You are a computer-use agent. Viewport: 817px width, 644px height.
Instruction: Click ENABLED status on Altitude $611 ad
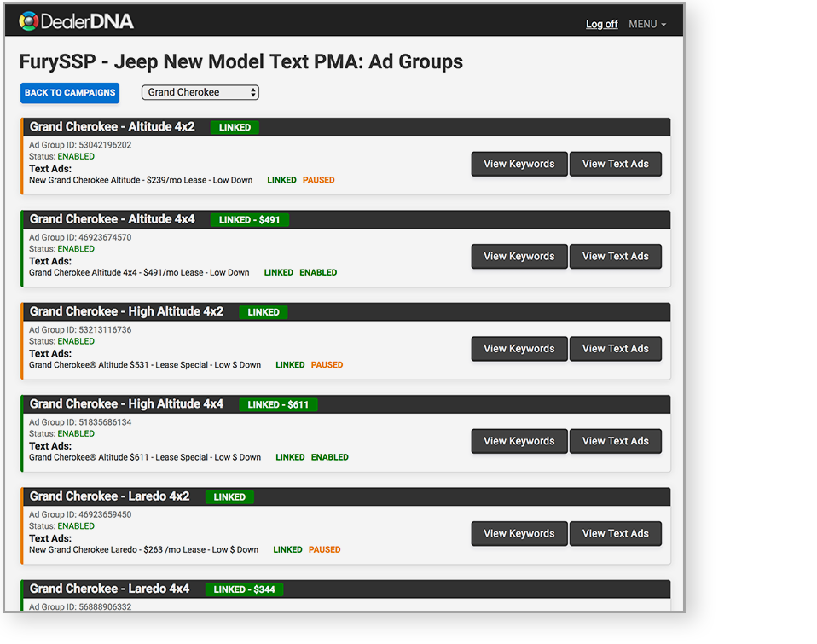pos(329,457)
